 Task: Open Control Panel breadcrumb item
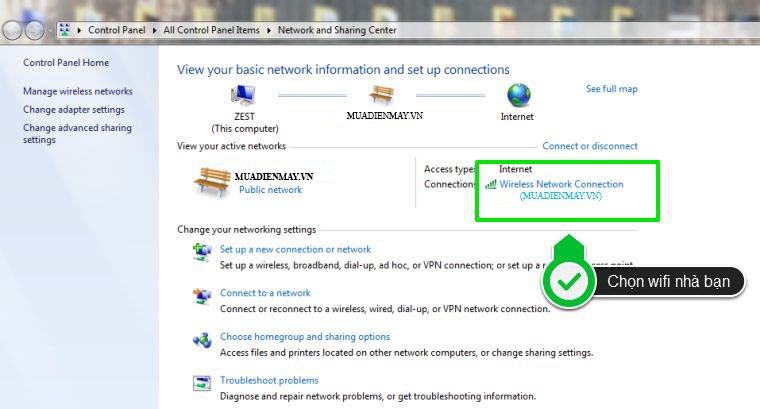(117, 30)
